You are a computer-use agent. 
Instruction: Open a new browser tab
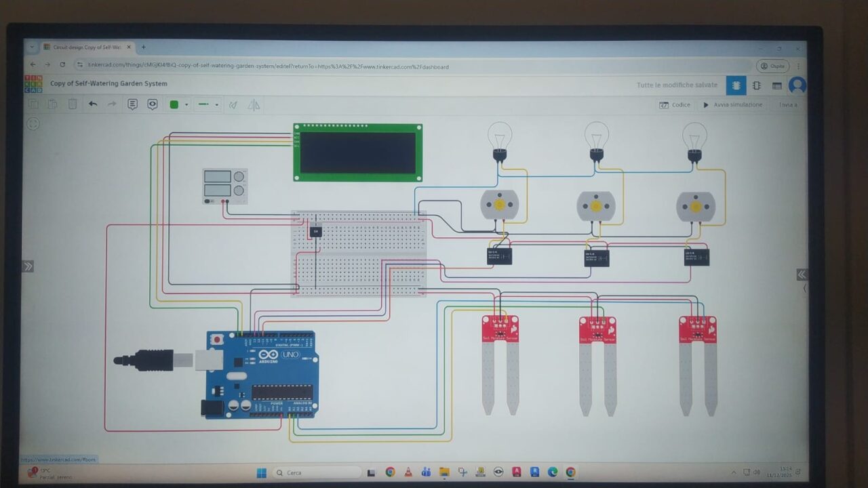(143, 47)
